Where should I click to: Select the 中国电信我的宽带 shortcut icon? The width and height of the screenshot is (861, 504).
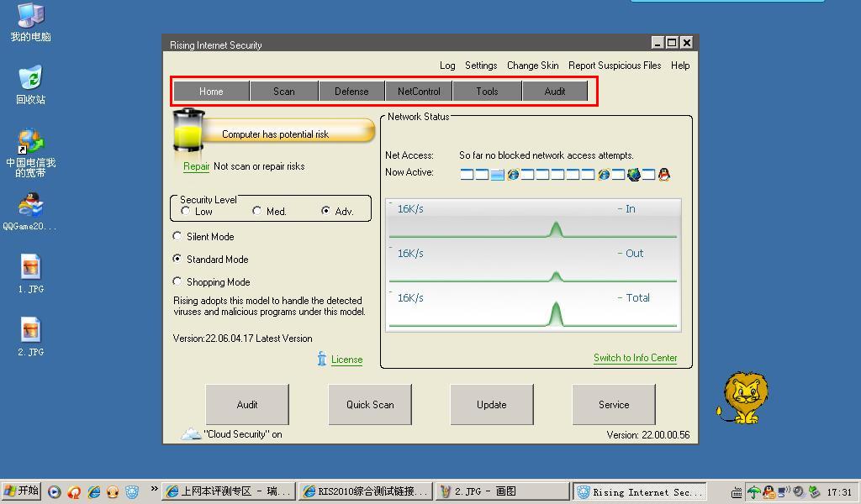(x=30, y=153)
